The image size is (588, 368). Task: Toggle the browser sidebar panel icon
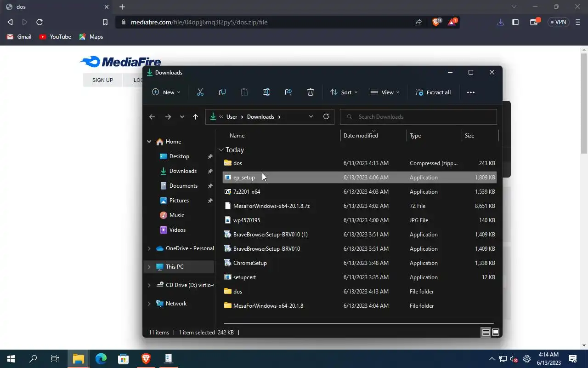pyautogui.click(x=515, y=22)
